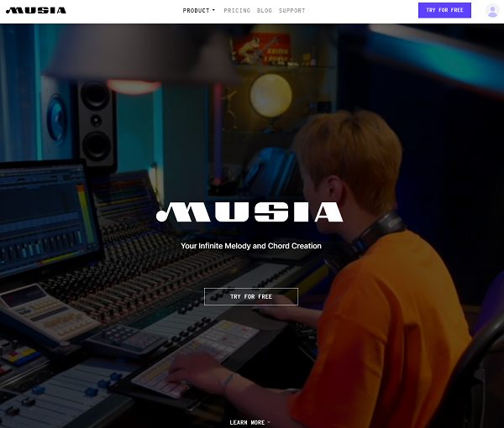Click the small caret beside Product

coord(213,11)
